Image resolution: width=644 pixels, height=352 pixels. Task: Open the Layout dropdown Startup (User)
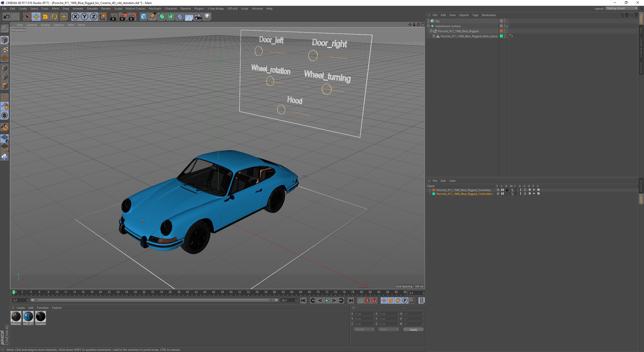[622, 8]
